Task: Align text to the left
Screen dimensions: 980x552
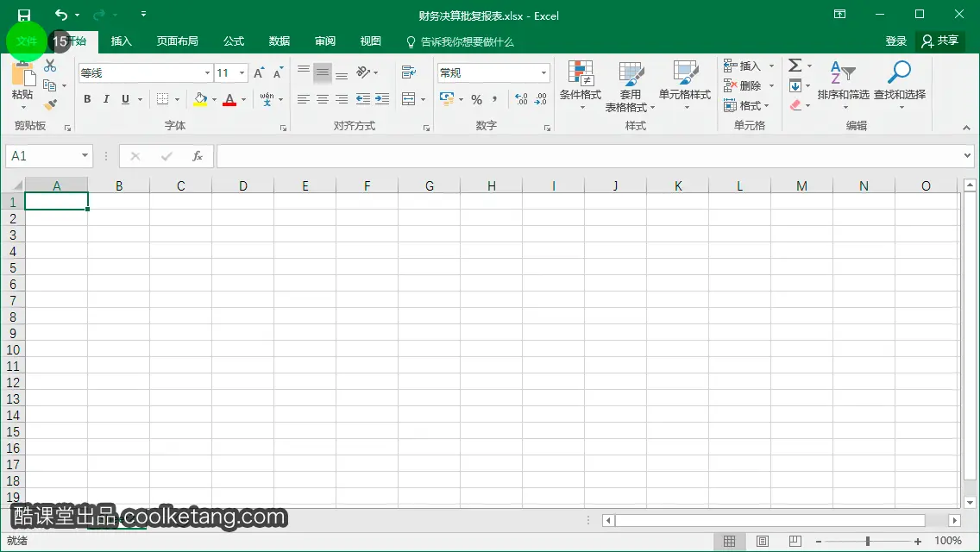Action: click(303, 99)
